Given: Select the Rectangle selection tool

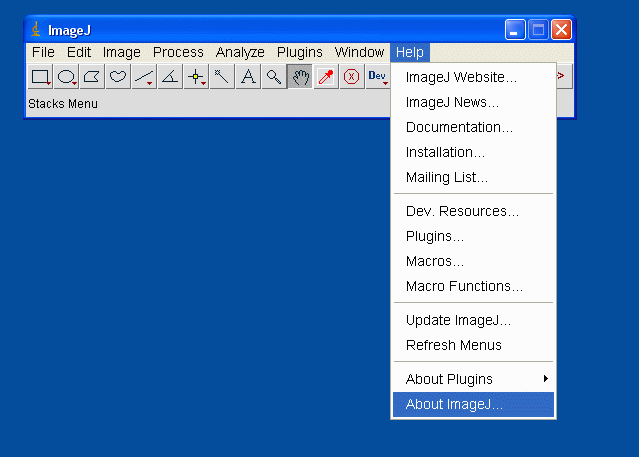Looking at the screenshot, I should coord(40,77).
